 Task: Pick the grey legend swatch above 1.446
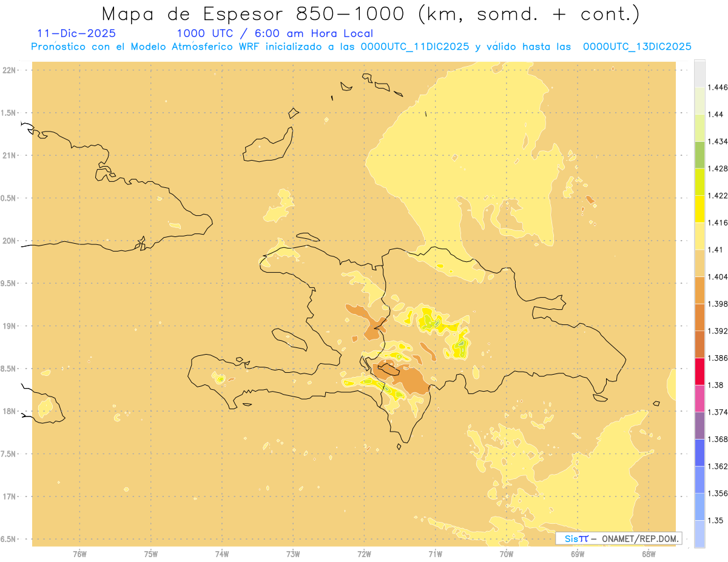[x=699, y=73]
